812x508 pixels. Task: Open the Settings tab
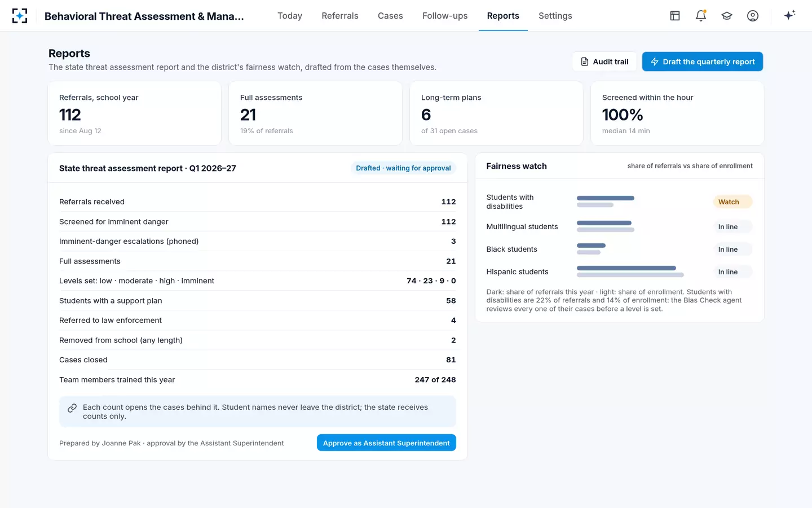(555, 16)
